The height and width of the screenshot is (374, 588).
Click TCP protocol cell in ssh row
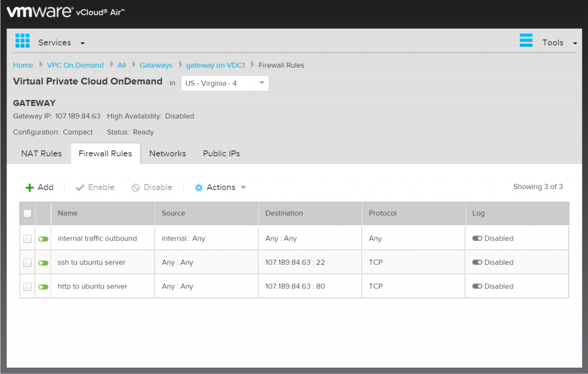(376, 263)
